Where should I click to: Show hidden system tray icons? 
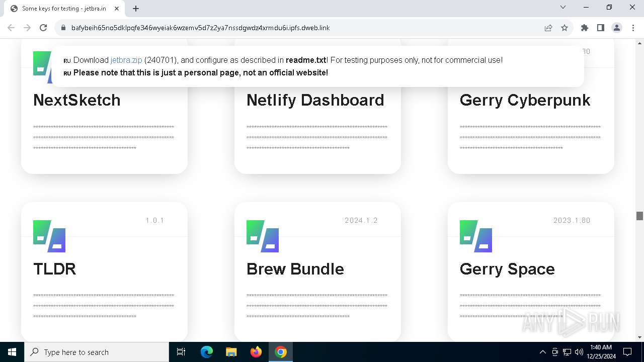point(542,352)
